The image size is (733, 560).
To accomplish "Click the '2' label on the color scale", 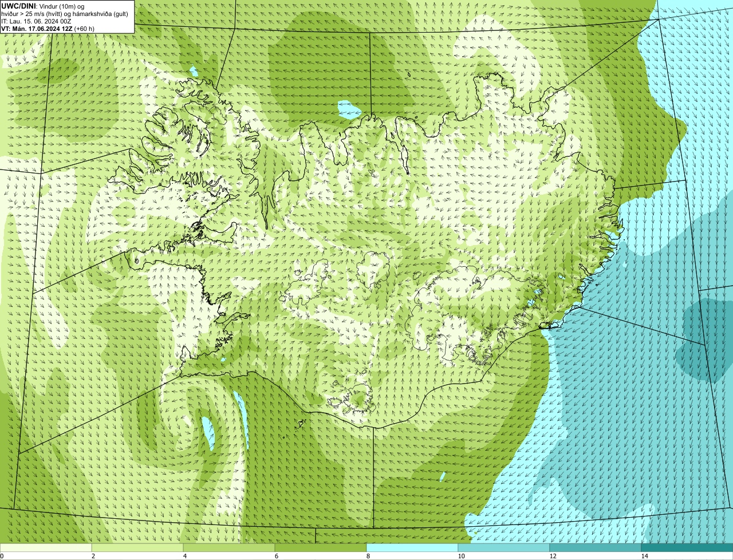I will coord(93,556).
